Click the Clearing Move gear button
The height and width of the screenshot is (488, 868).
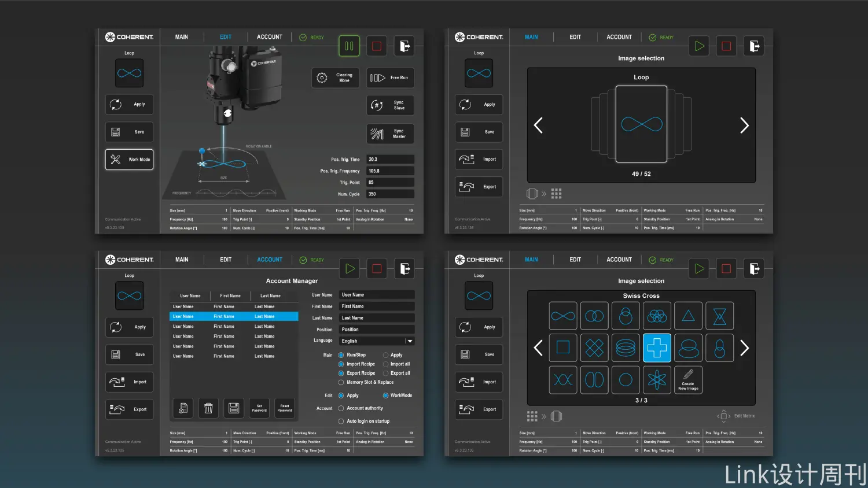335,77
